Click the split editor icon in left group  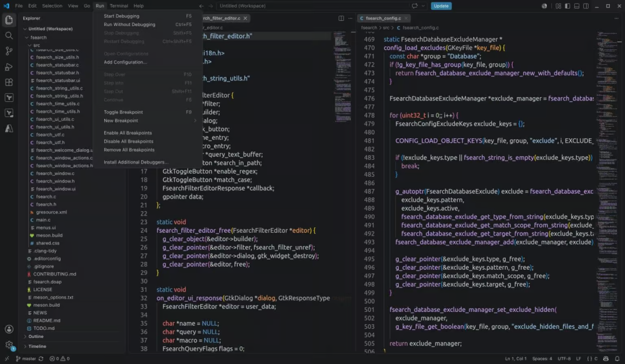click(x=341, y=19)
